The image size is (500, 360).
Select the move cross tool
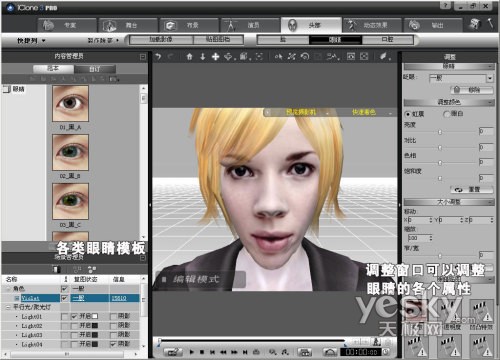pos(215,57)
